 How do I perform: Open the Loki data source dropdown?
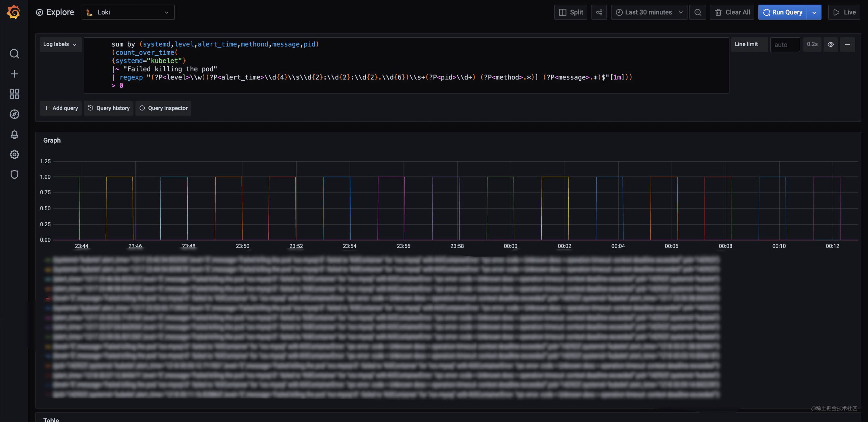128,12
